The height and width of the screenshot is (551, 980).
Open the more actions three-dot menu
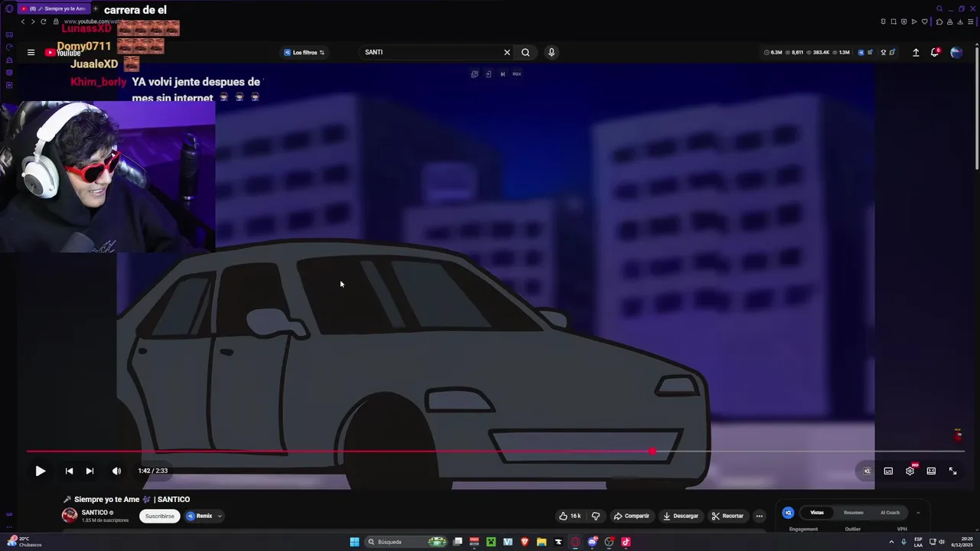coord(759,516)
